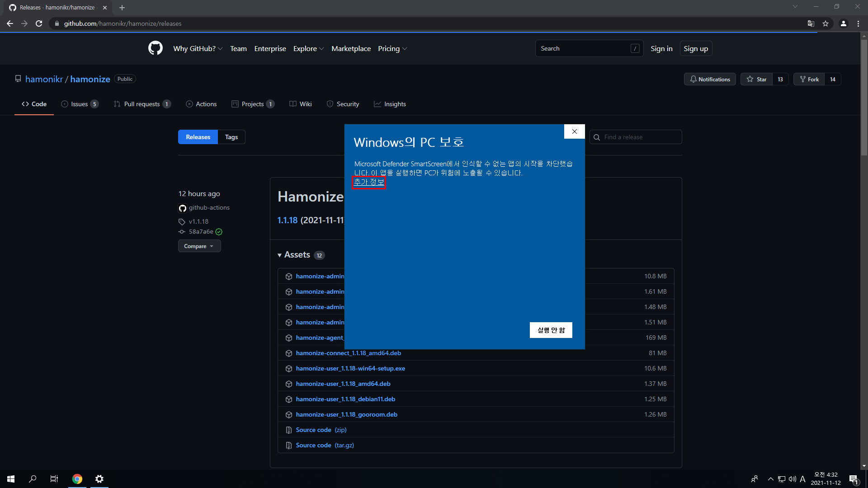Close the Releases browser tab
The height and width of the screenshot is (488, 868).
click(x=105, y=8)
